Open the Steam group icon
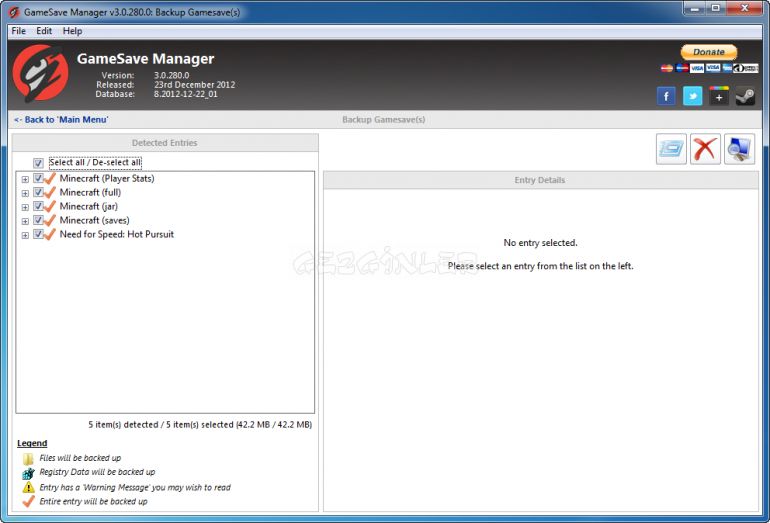The image size is (770, 523). point(745,96)
